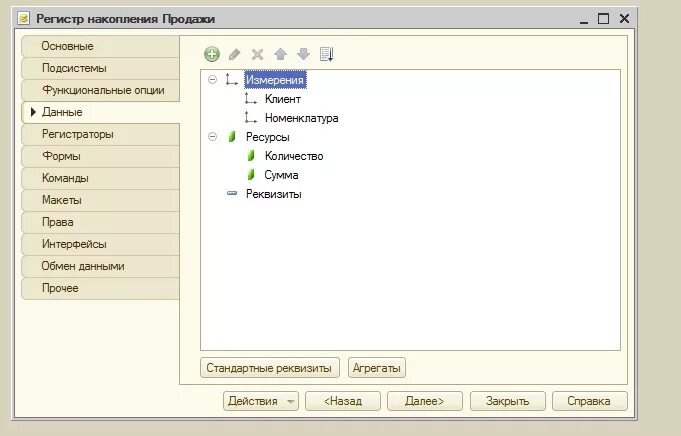Click the green Add button in toolbar

pos(212,54)
